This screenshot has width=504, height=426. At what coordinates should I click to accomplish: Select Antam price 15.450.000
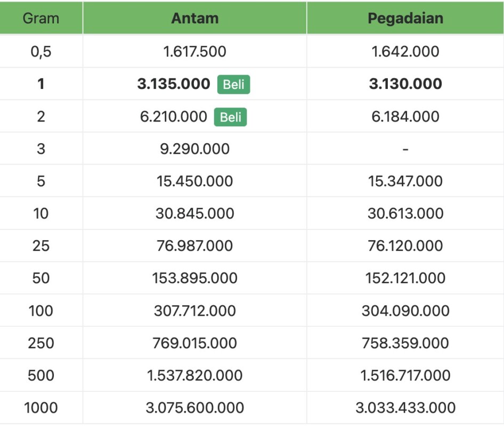point(194,181)
